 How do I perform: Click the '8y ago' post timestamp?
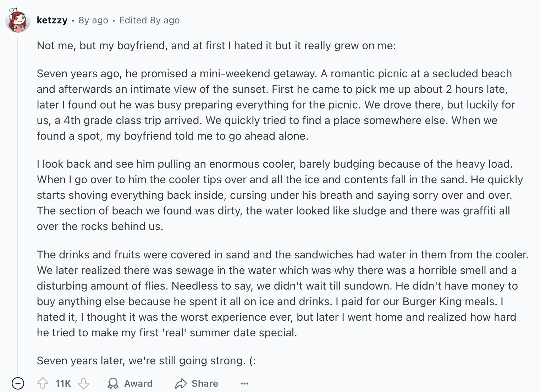click(93, 20)
